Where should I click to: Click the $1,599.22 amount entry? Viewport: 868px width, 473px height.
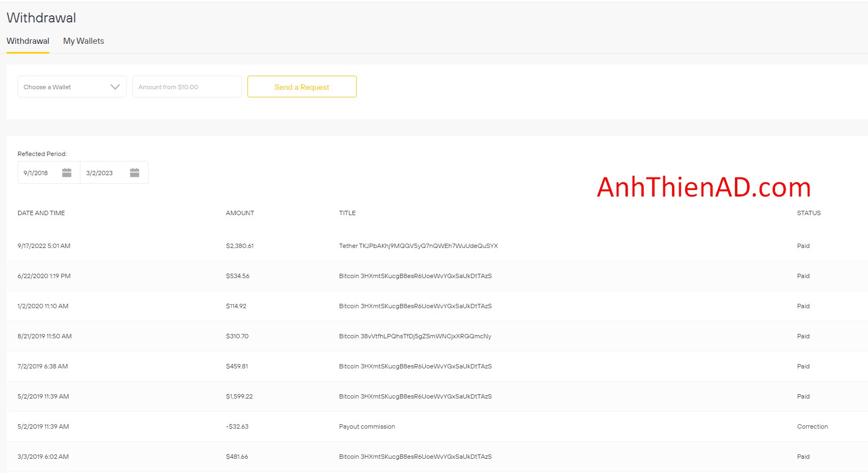(239, 396)
